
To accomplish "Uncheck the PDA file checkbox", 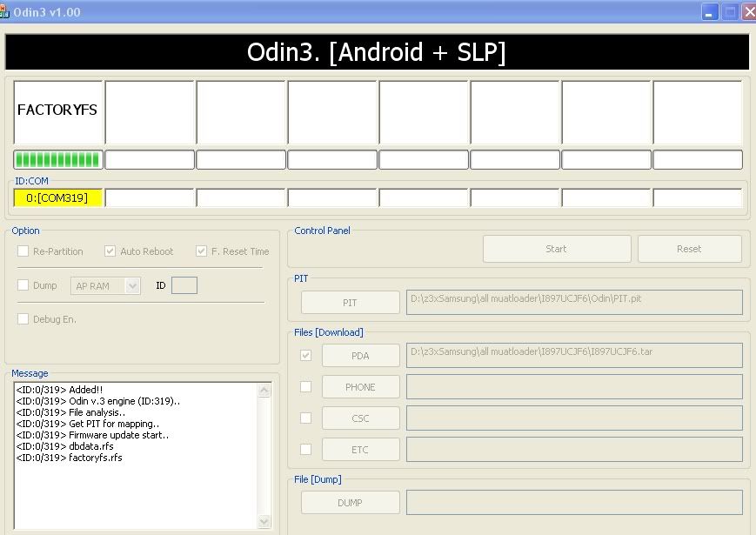I will 305,356.
